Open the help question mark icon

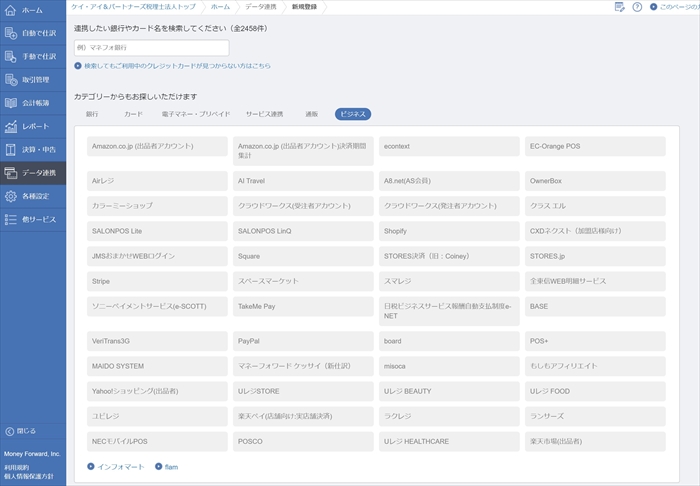point(637,7)
